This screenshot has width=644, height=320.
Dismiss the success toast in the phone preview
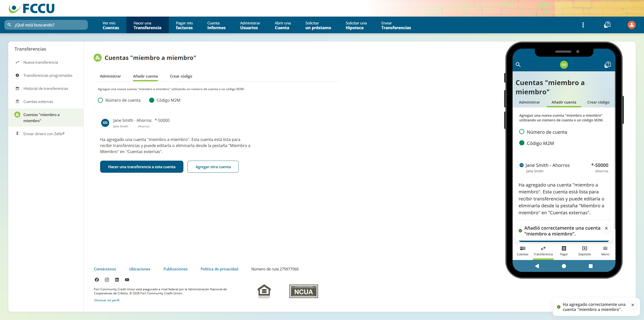606,228
